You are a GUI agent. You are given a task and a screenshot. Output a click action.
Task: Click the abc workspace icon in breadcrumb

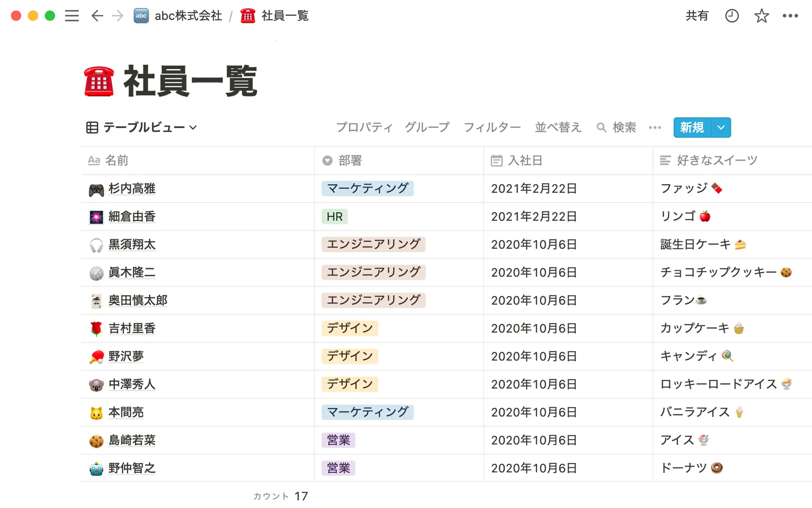coord(141,16)
